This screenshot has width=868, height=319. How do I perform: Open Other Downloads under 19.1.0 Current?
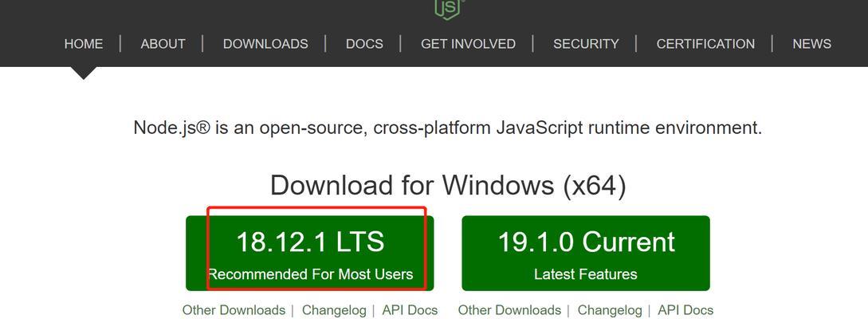[509, 310]
